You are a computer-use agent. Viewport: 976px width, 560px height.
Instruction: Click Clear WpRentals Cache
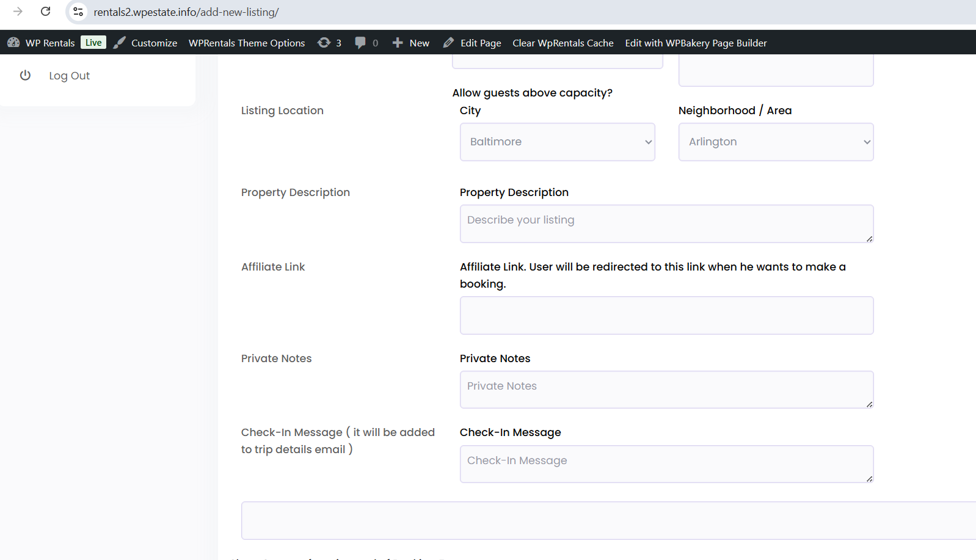tap(563, 43)
